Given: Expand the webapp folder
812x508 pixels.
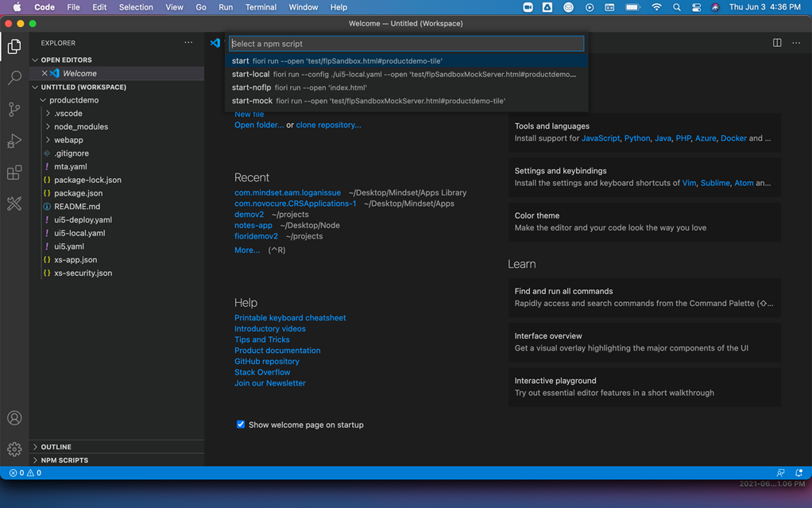Looking at the screenshot, I should [48, 140].
